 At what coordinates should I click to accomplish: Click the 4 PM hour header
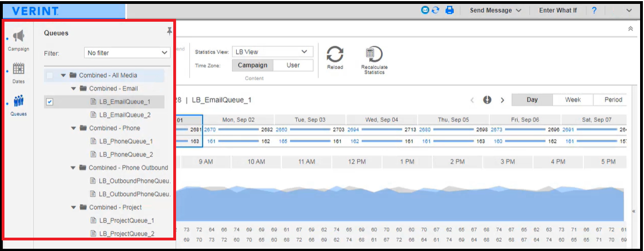[558, 162]
